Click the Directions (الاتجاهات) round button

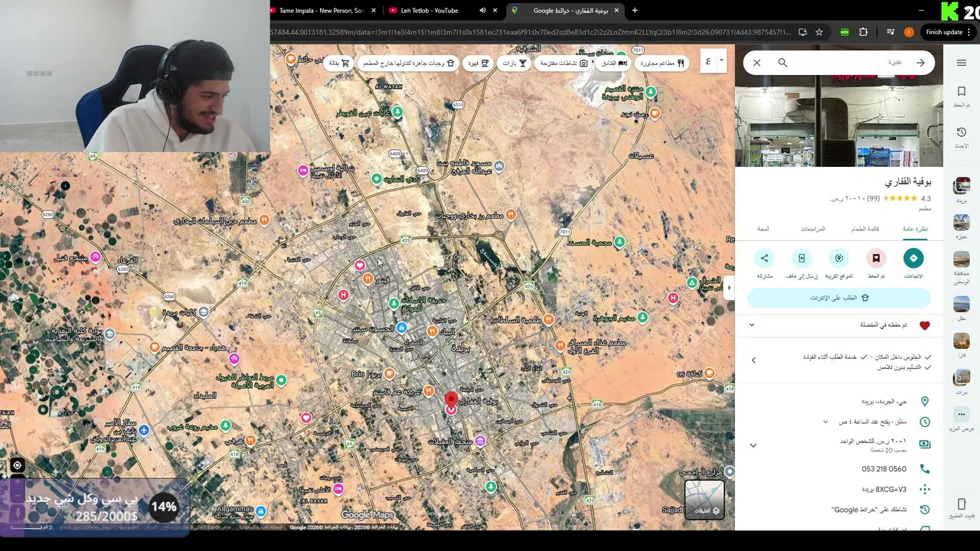click(913, 258)
